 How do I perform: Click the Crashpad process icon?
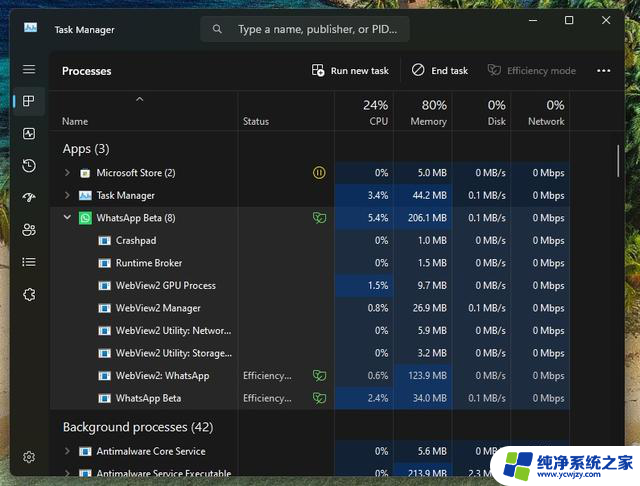click(x=104, y=241)
